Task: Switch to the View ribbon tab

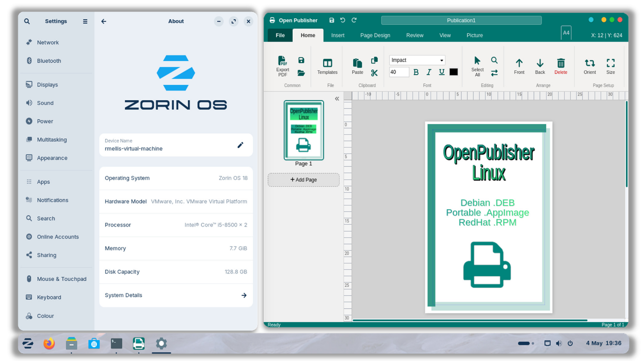Action: point(445,35)
